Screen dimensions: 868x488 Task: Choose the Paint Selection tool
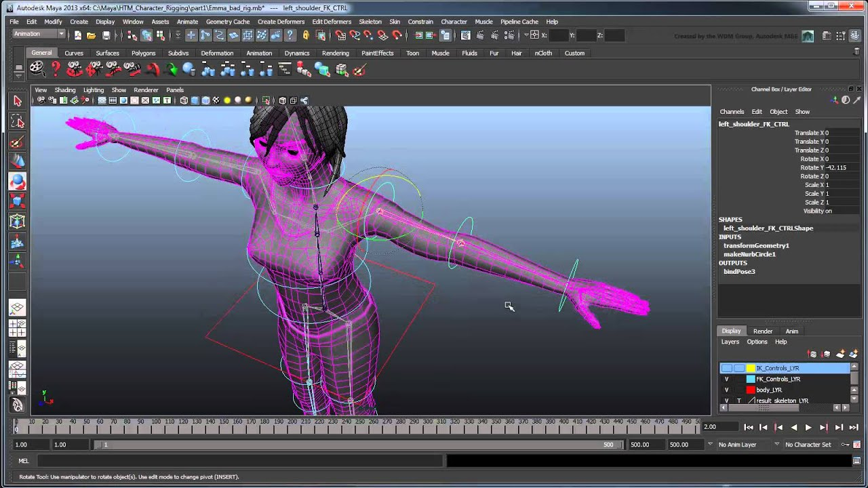[18, 142]
